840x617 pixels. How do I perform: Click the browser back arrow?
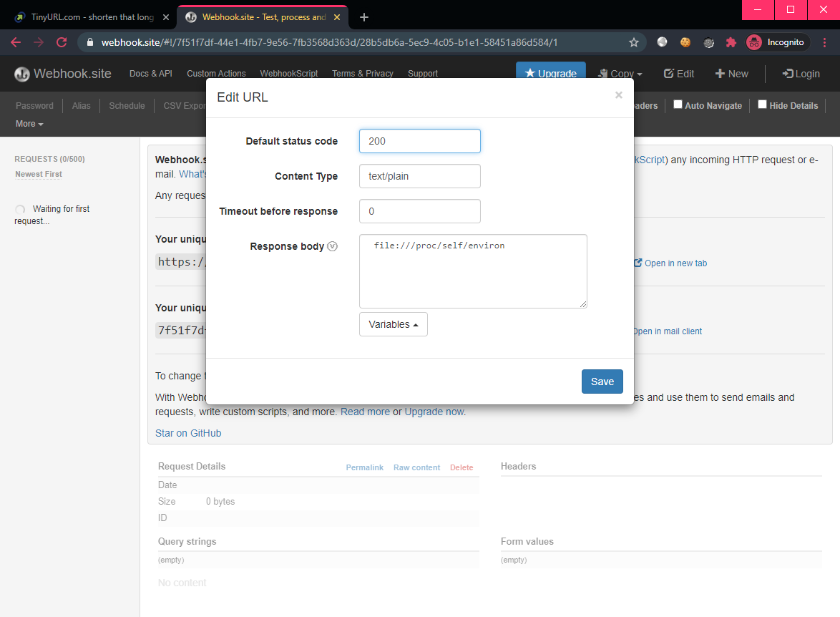point(16,42)
